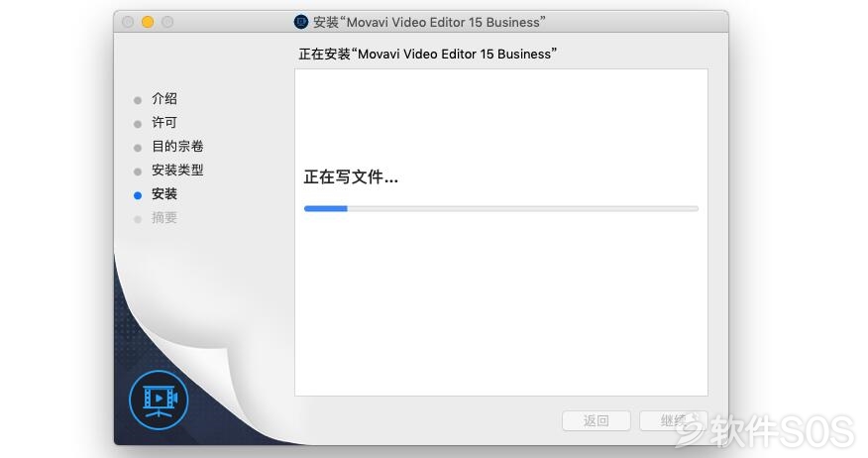
Task: Click the faded bullet beside 摘要
Action: point(138,219)
